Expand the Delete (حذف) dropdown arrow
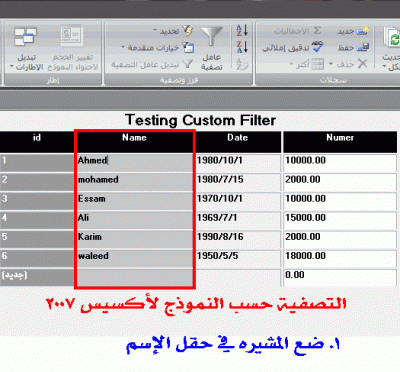 (331, 64)
